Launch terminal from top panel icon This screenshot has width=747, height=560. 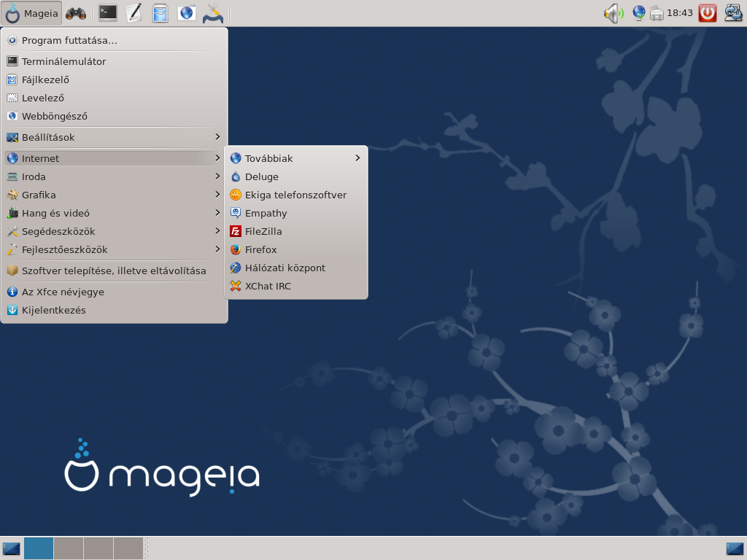pos(108,13)
